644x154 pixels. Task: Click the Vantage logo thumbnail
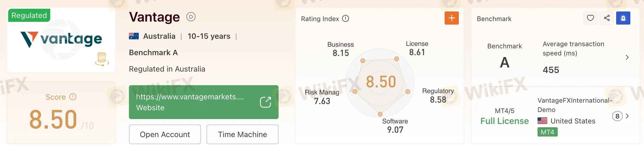click(61, 40)
